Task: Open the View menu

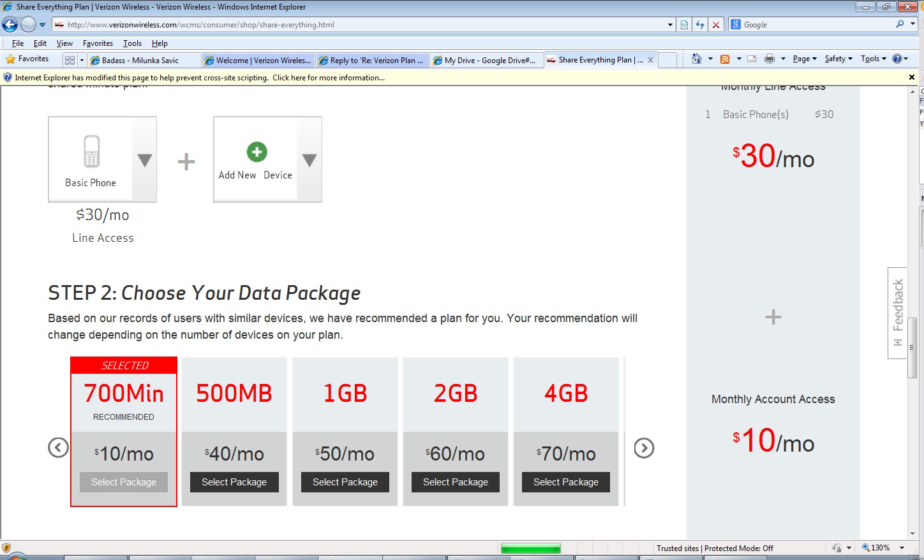Action: 64,43
